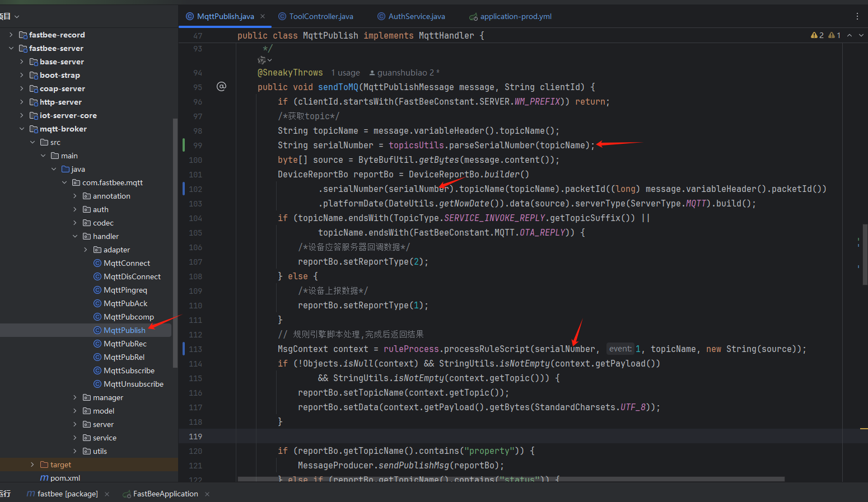This screenshot has height=502, width=868.
Task: Switch to FastBeeApplication run tab
Action: coord(161,494)
